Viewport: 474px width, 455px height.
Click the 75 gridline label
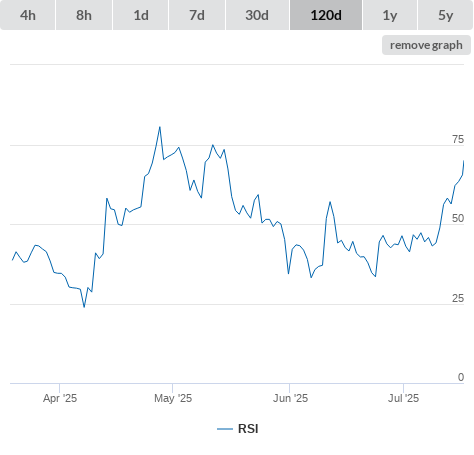(x=458, y=139)
